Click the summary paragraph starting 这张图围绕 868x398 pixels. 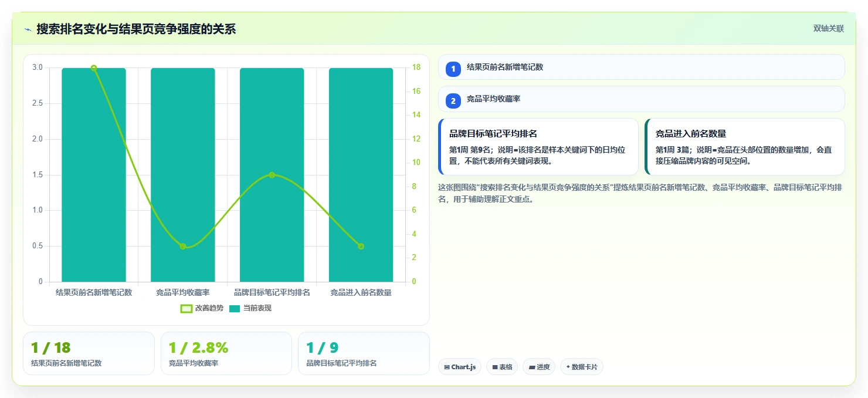(641, 193)
